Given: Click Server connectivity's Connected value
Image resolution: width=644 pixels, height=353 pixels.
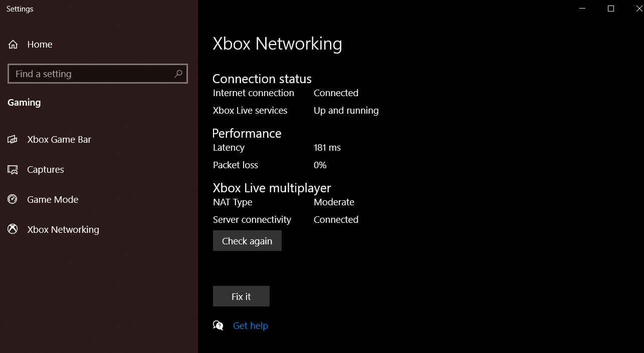Looking at the screenshot, I should click(x=336, y=220).
